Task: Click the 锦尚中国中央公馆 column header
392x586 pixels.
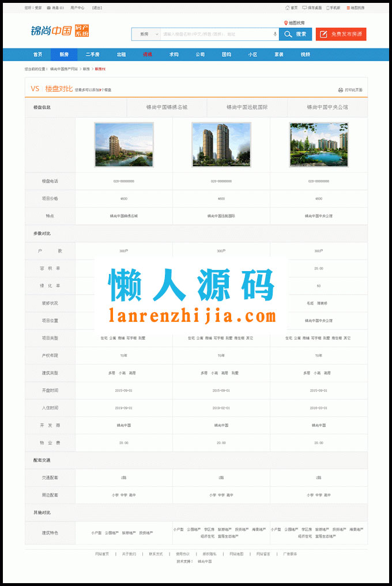Action: coord(327,107)
